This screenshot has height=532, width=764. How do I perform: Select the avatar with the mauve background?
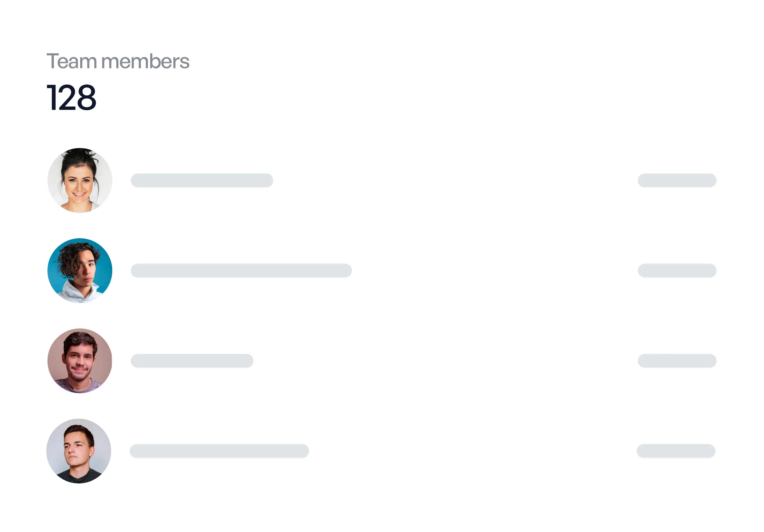click(x=80, y=361)
